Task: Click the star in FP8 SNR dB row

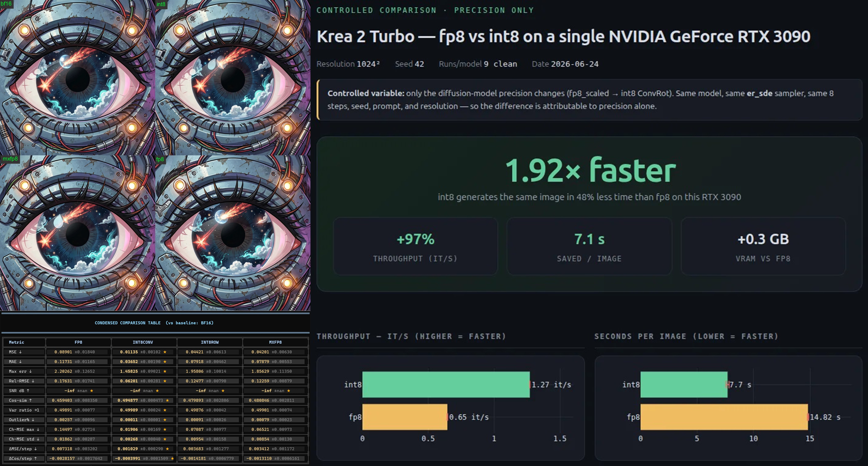Action: pyautogui.click(x=92, y=390)
